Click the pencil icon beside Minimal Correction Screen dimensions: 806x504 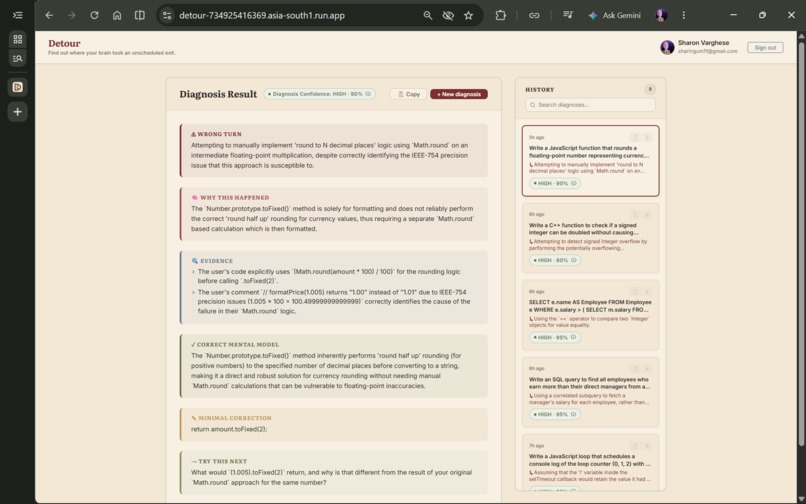pyautogui.click(x=194, y=418)
